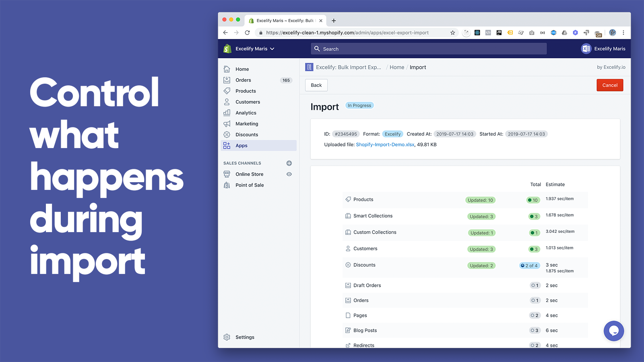Open a new browser tab
Viewport: 644px width, 362px height.
pos(334,21)
